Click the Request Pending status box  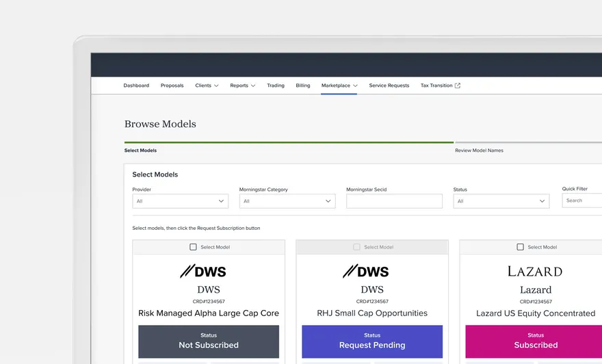click(x=372, y=341)
